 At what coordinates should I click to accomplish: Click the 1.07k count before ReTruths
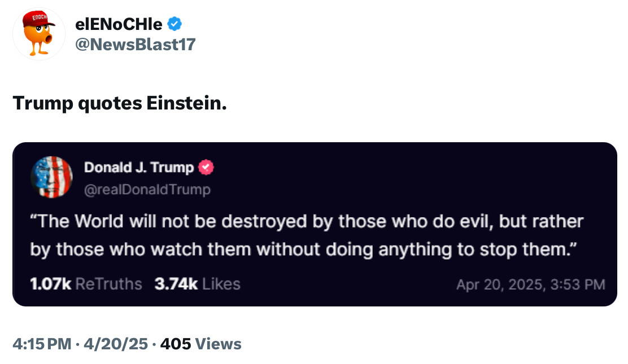(x=50, y=284)
